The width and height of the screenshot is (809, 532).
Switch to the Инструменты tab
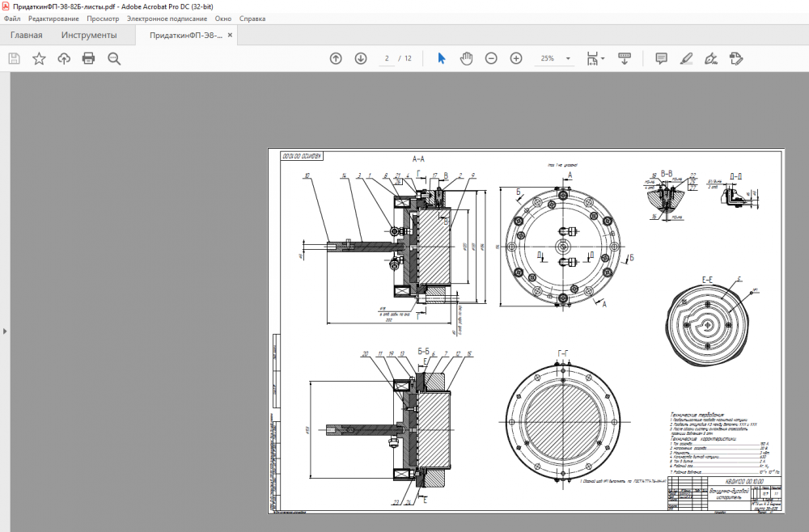pyautogui.click(x=89, y=36)
